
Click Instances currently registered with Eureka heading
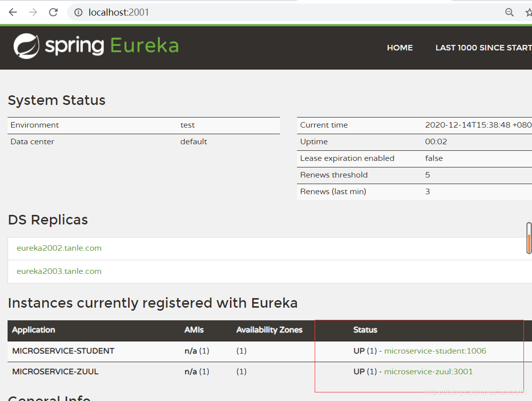(153, 303)
